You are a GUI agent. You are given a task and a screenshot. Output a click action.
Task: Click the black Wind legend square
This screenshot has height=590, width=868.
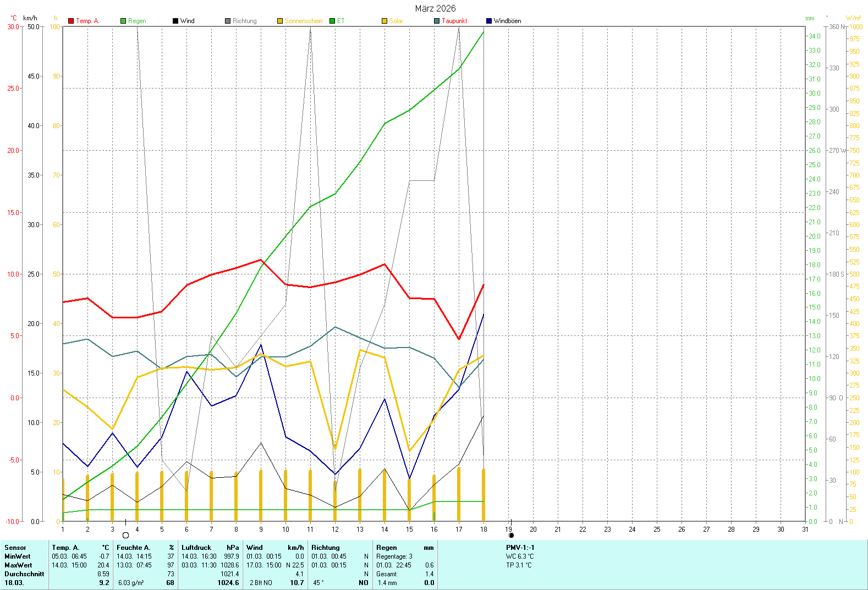[175, 21]
